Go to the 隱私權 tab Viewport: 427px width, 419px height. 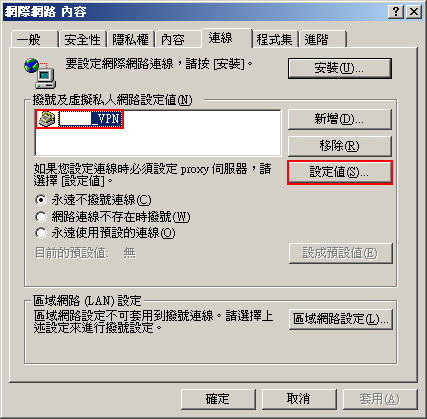(130, 39)
